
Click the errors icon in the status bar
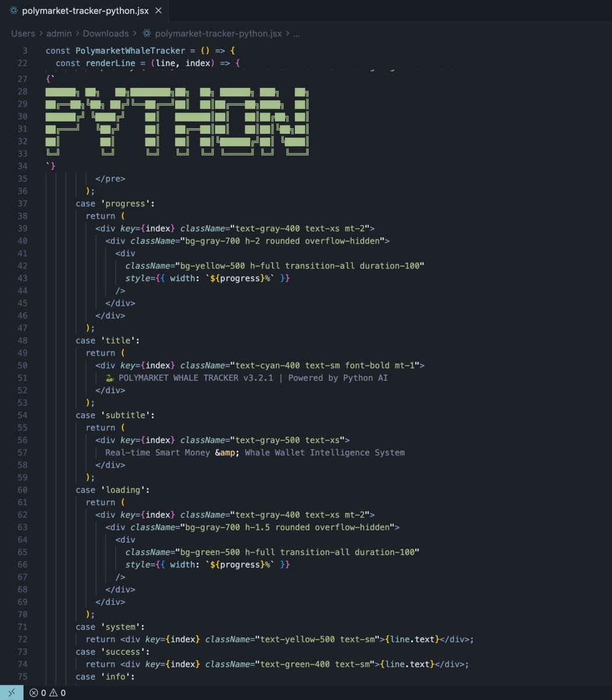coord(34,693)
